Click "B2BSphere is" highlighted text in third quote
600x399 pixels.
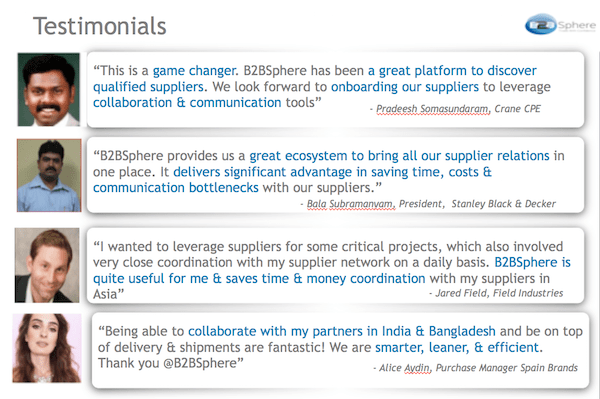[532, 262]
